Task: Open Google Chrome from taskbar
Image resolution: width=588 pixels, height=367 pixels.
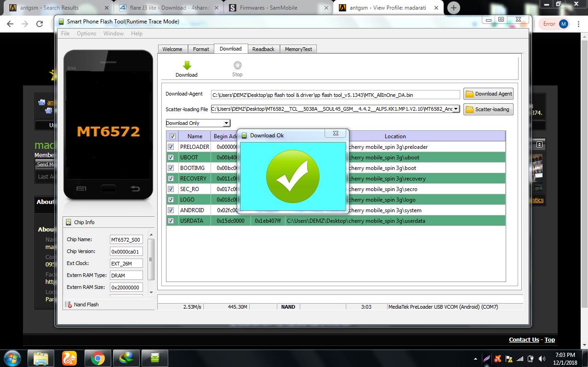Action: pos(97,358)
